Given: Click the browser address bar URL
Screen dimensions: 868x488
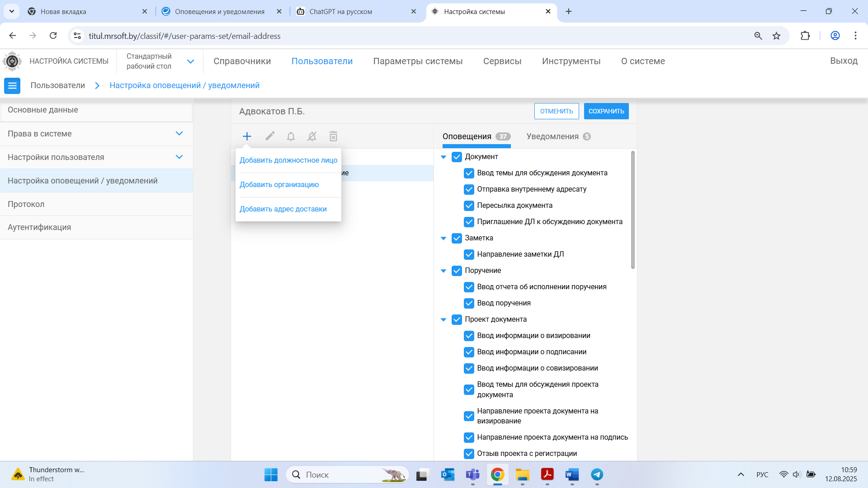Looking at the screenshot, I should [x=184, y=36].
